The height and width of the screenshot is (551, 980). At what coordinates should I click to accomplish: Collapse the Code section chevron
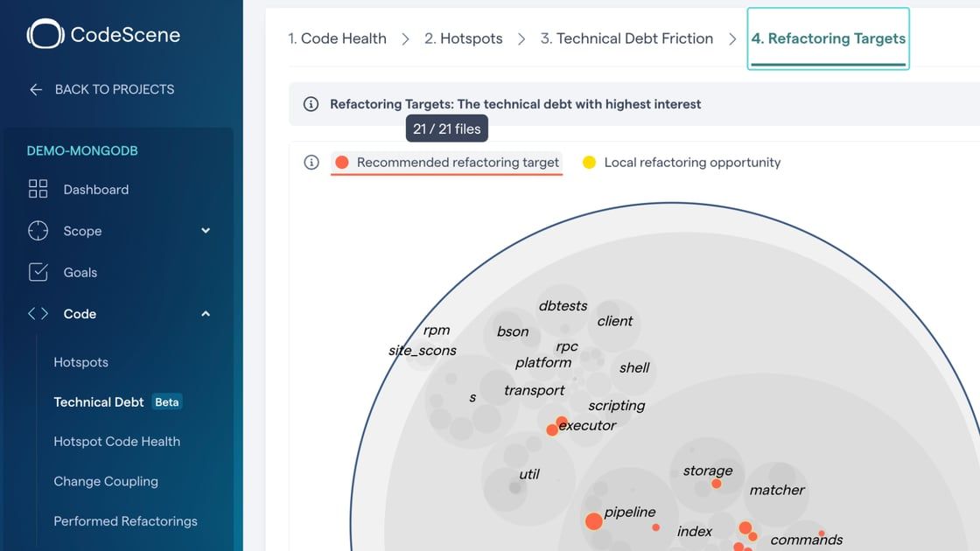point(206,314)
